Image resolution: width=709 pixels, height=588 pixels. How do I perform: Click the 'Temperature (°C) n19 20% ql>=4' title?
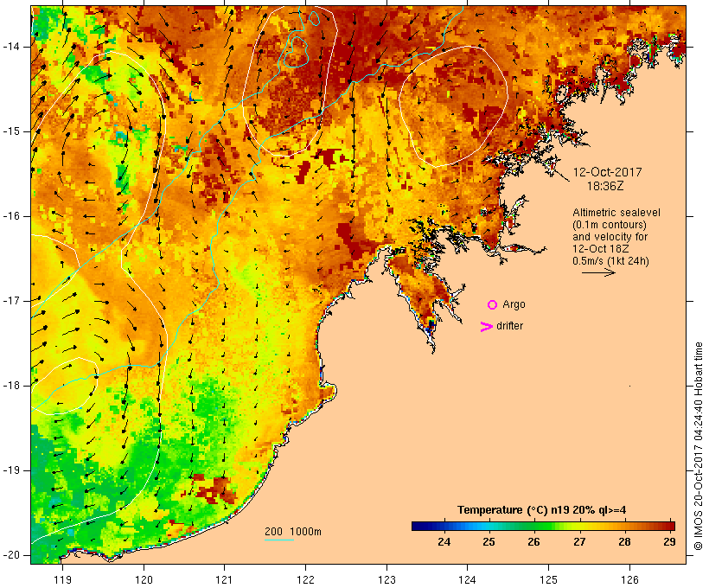(x=542, y=510)
